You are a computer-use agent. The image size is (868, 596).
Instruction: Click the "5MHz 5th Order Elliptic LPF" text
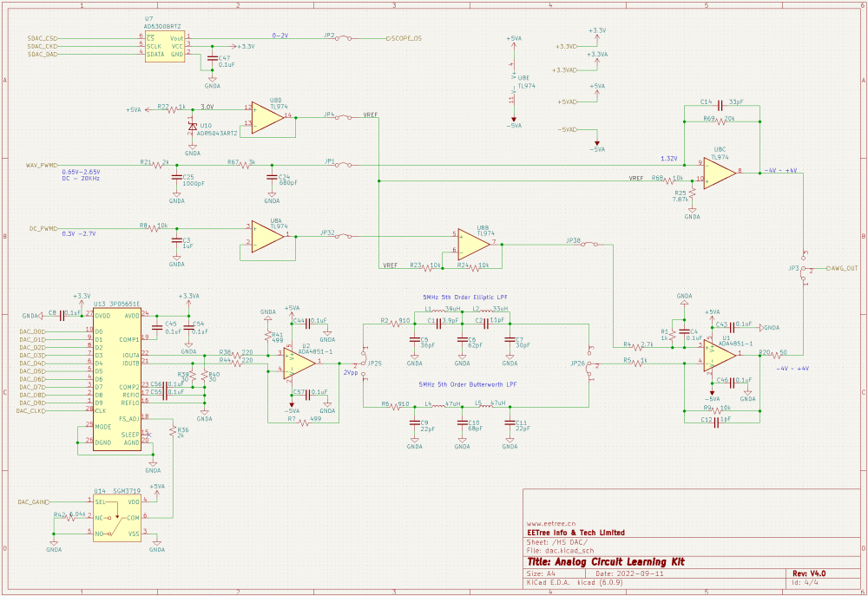467,298
